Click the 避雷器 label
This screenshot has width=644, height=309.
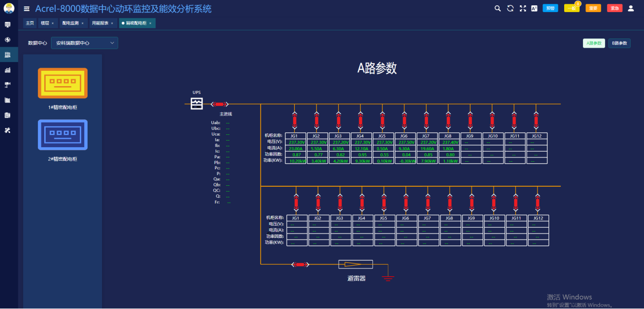[x=356, y=278]
